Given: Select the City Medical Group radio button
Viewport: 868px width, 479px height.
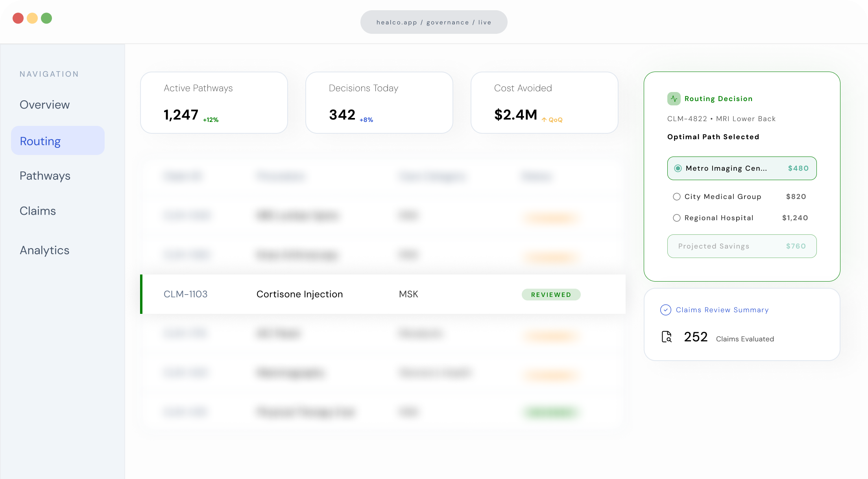Looking at the screenshot, I should [676, 197].
